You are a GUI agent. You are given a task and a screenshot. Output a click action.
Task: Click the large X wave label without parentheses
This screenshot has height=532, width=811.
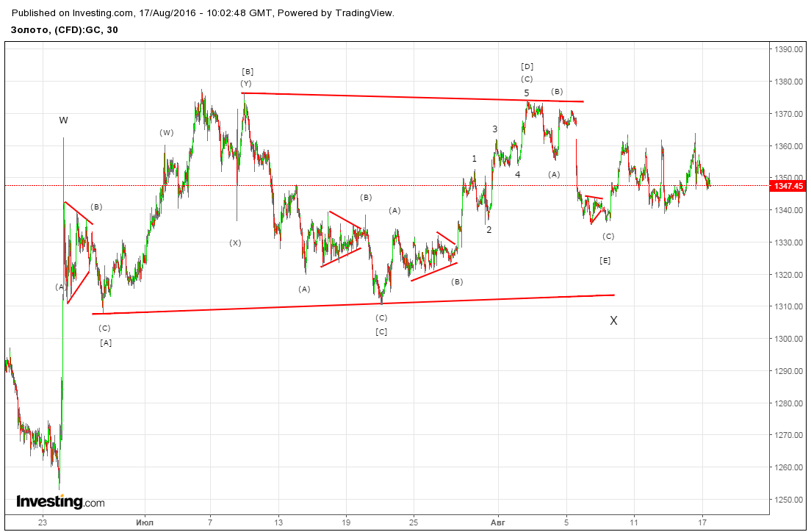(x=613, y=321)
